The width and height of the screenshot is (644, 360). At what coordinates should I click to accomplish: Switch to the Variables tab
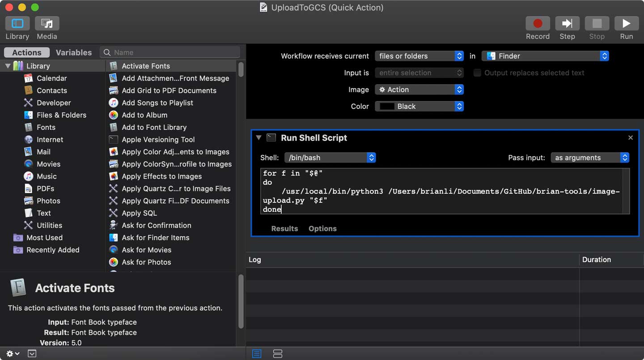[74, 52]
